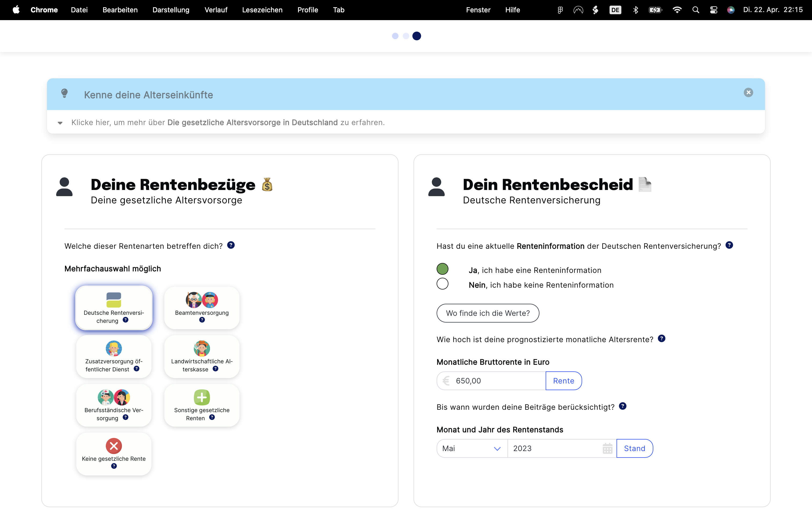Open the Lesezeichen menu
The height and width of the screenshot is (527, 812).
262,10
